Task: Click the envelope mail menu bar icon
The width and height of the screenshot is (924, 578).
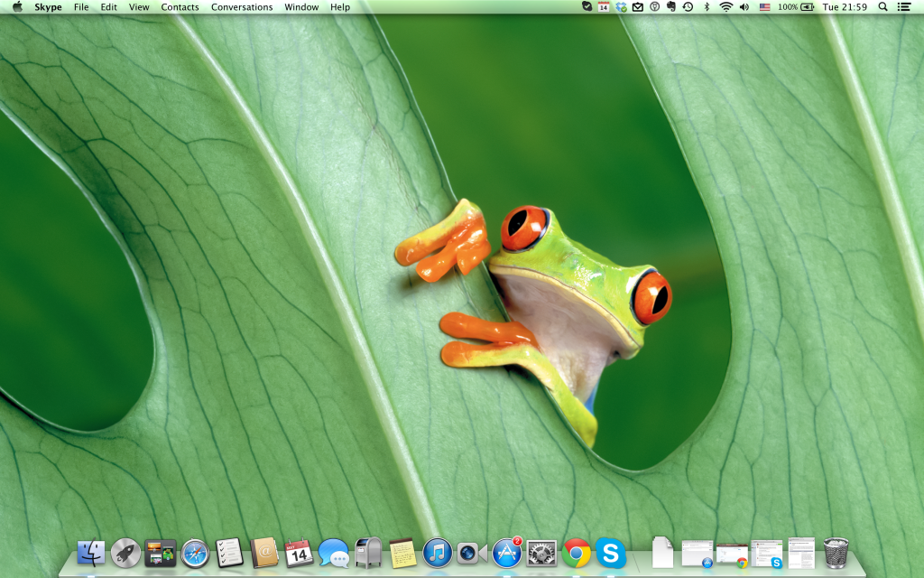Action: (x=638, y=7)
